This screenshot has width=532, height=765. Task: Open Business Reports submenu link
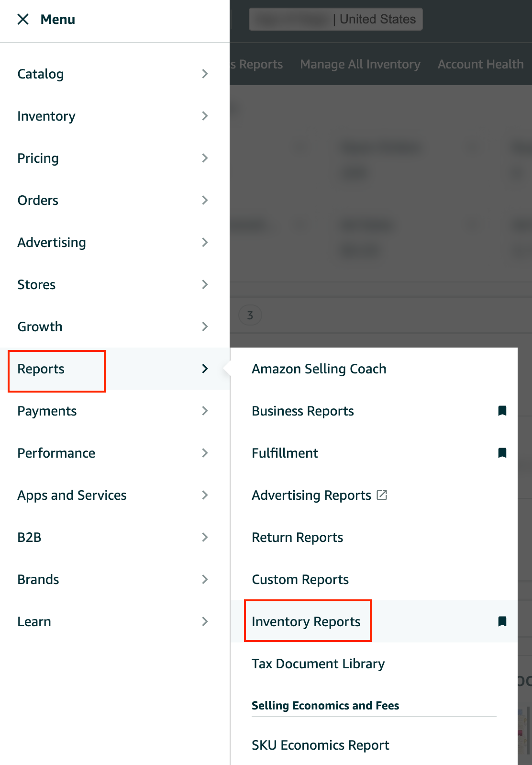(303, 411)
